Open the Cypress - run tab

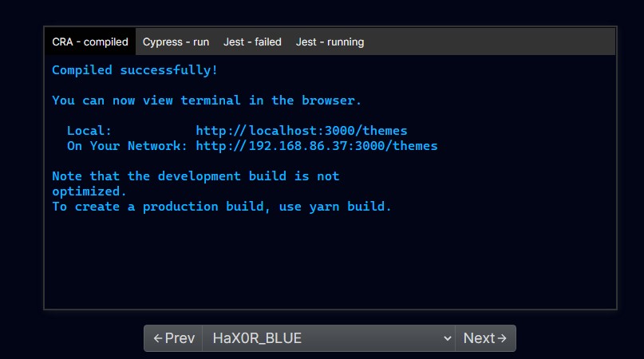pos(176,42)
